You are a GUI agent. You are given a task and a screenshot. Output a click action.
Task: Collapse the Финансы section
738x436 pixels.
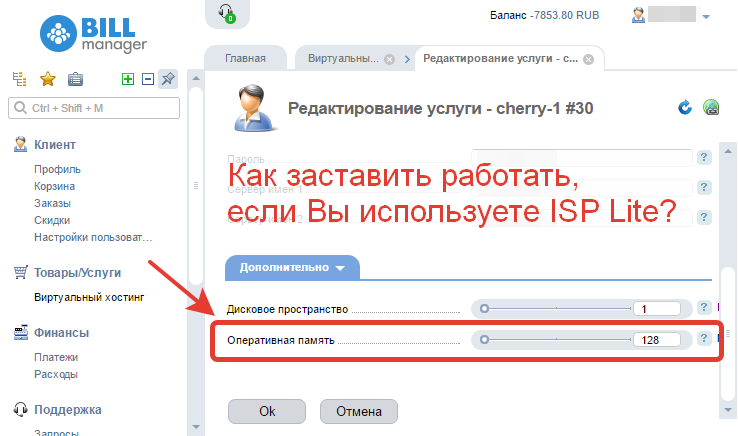61,332
